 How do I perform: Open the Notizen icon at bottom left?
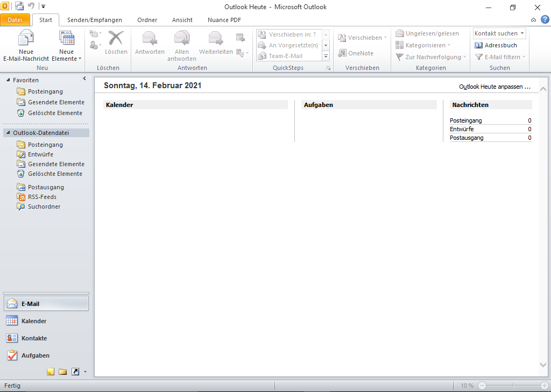(50, 371)
